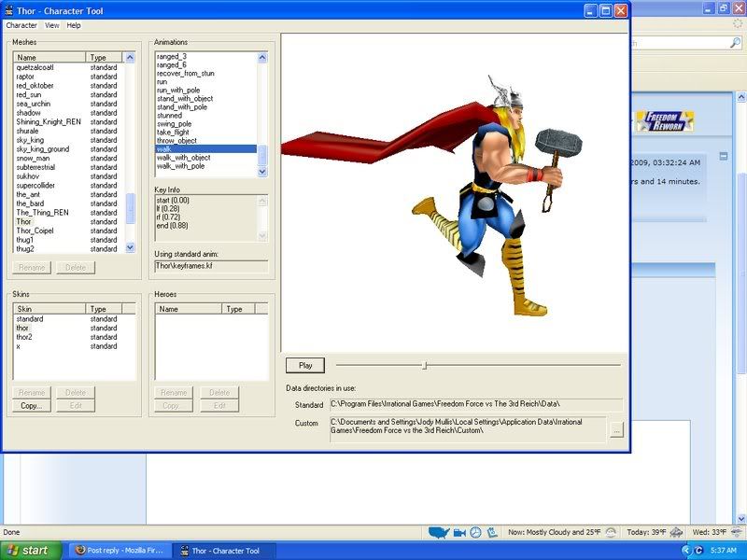Click the US map weather radar icon
This screenshot has height=560, width=747.
pyautogui.click(x=439, y=532)
